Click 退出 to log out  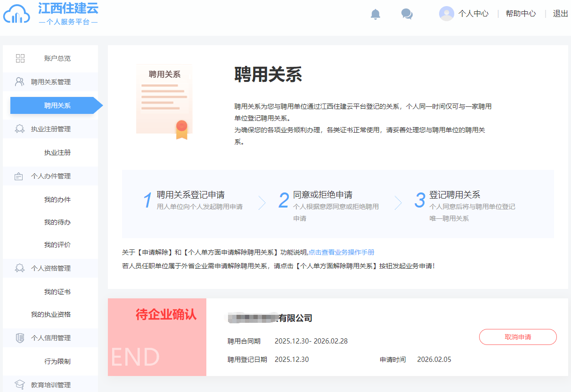coord(560,14)
